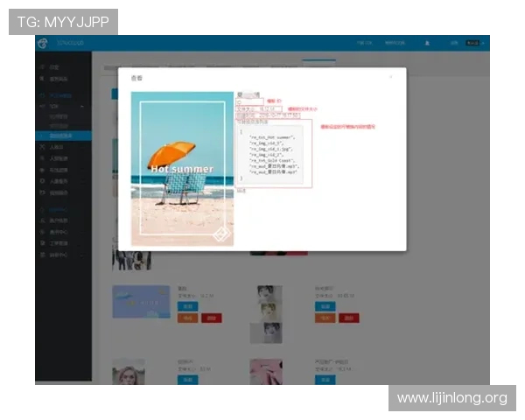Screen dimensions: 525x420
Task: Click inside the JSON replaceable-content box
Action: pos(270,155)
